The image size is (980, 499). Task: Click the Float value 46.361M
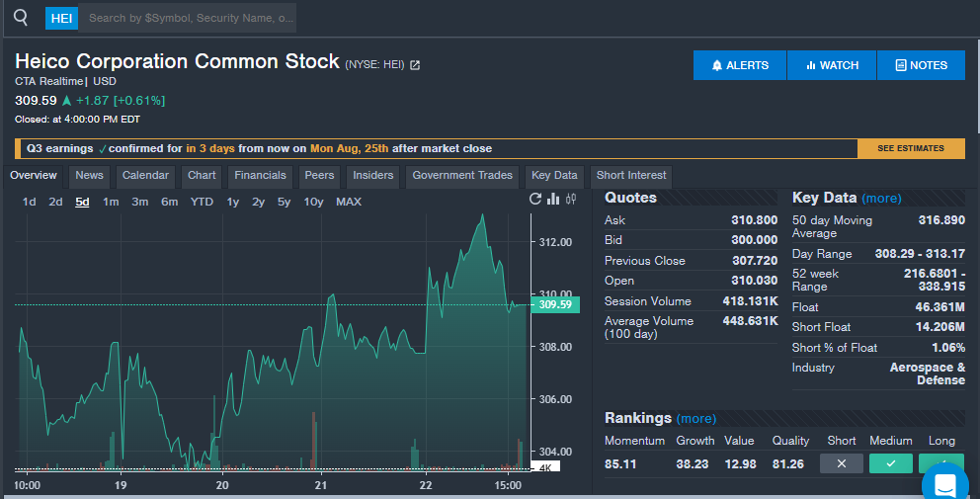[x=940, y=307]
